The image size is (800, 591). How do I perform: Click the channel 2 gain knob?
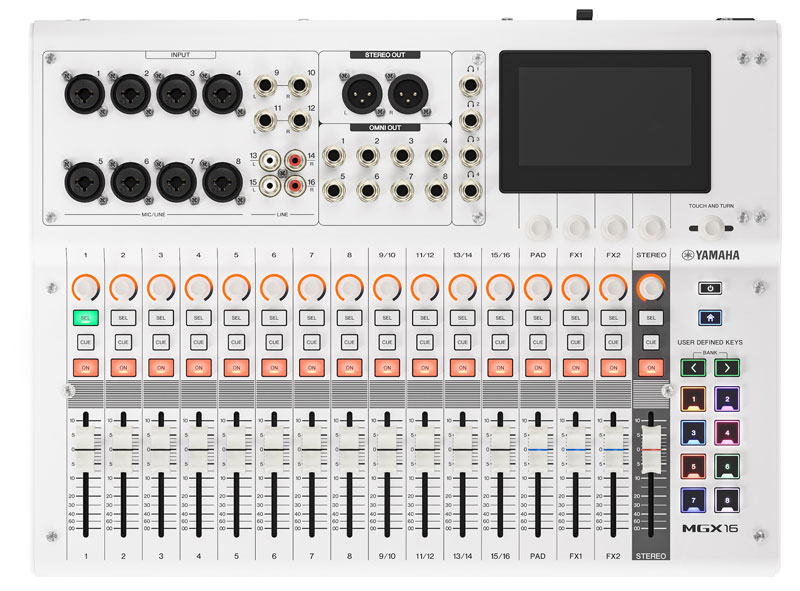coord(123,289)
